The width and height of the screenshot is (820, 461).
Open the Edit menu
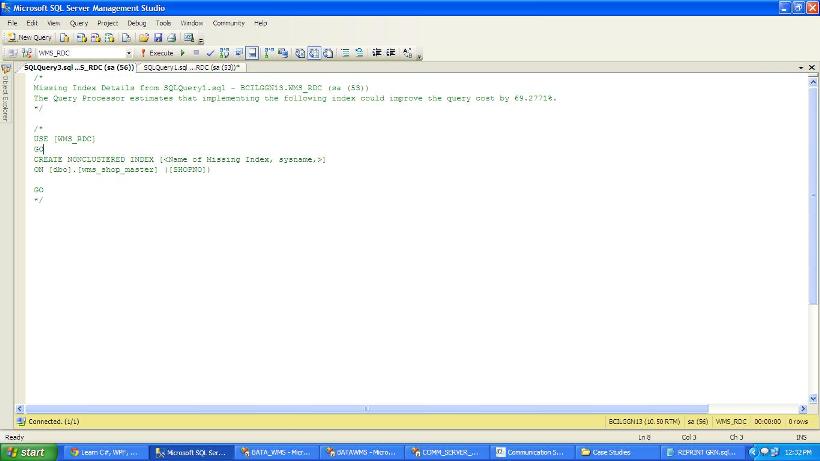[x=32, y=23]
